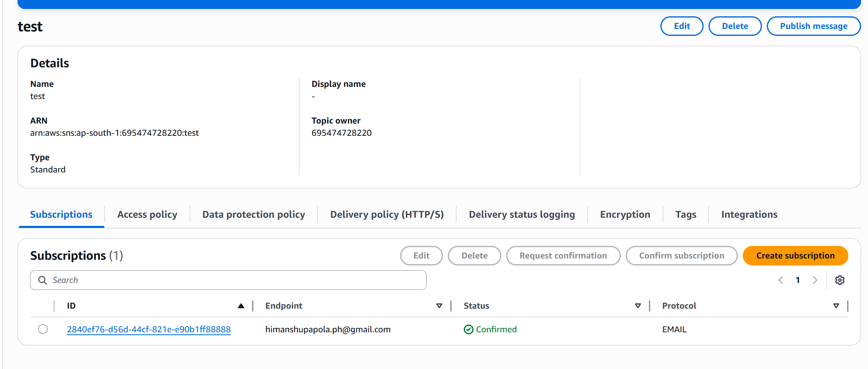This screenshot has height=369, width=868.
Task: Switch to the Tags tab
Action: coord(686,214)
